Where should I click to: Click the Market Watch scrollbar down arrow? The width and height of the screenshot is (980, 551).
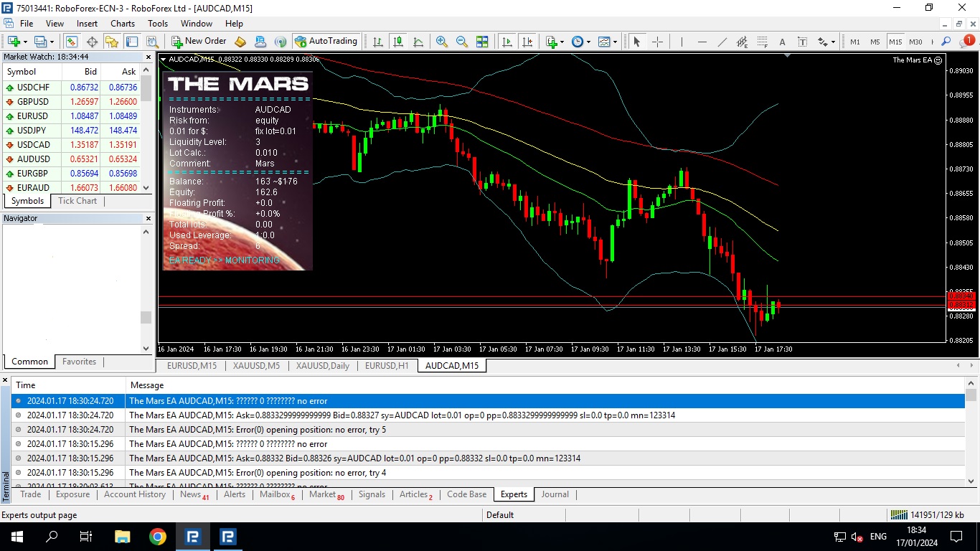click(x=146, y=188)
